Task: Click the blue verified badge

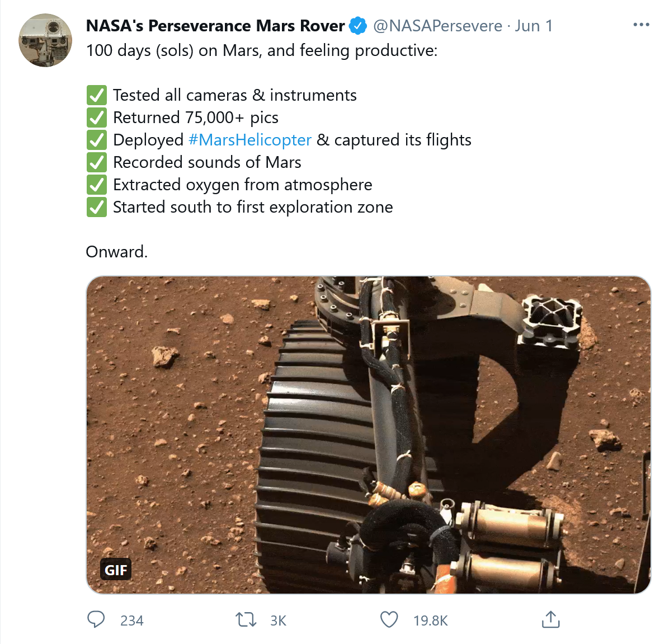Action: [358, 26]
